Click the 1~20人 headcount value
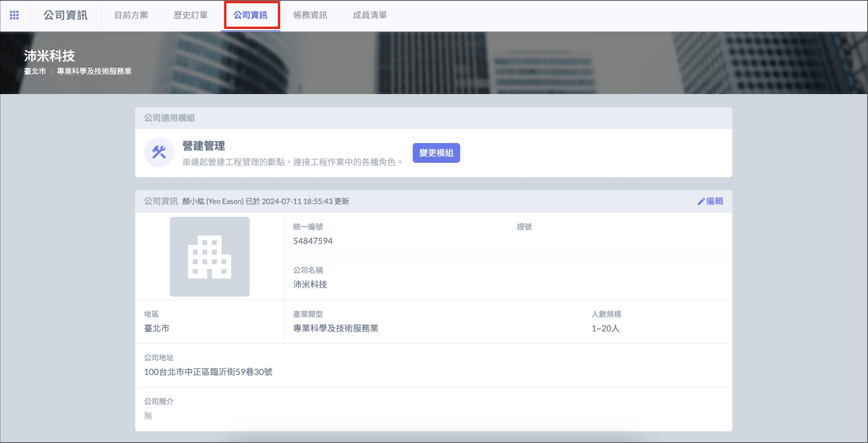The height and width of the screenshot is (443, 868). [605, 328]
